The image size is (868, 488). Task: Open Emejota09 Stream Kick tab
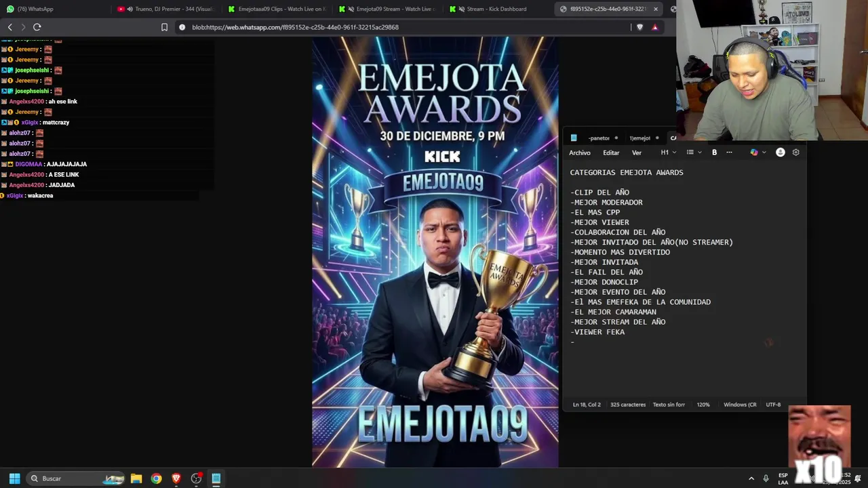387,9
